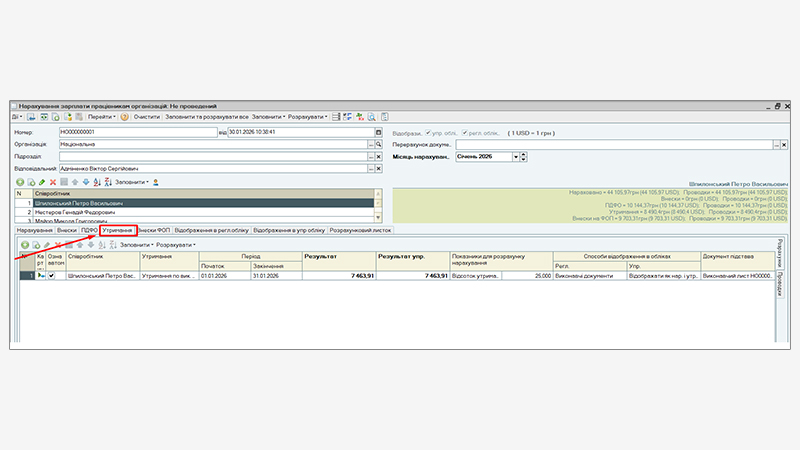Toggle auto-flag checkbox in deduction row
Screen dimensions: 800x450
pyautogui.click(x=52, y=275)
